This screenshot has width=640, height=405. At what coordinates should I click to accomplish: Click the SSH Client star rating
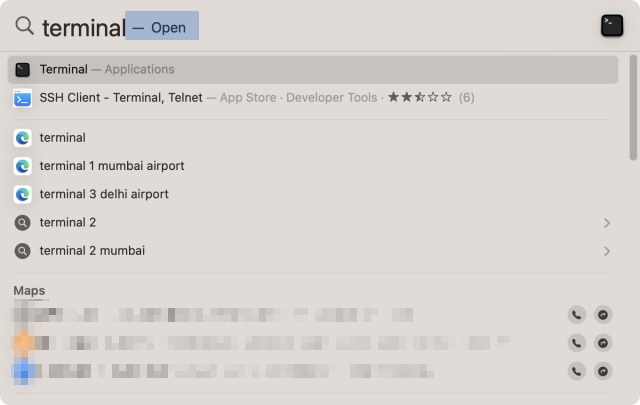(x=419, y=98)
